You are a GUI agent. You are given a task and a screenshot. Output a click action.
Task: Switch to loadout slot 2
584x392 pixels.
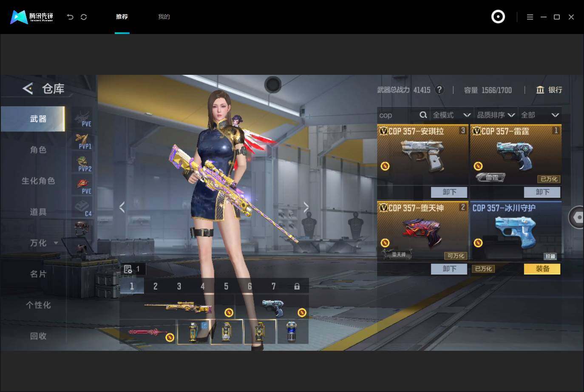pyautogui.click(x=156, y=286)
